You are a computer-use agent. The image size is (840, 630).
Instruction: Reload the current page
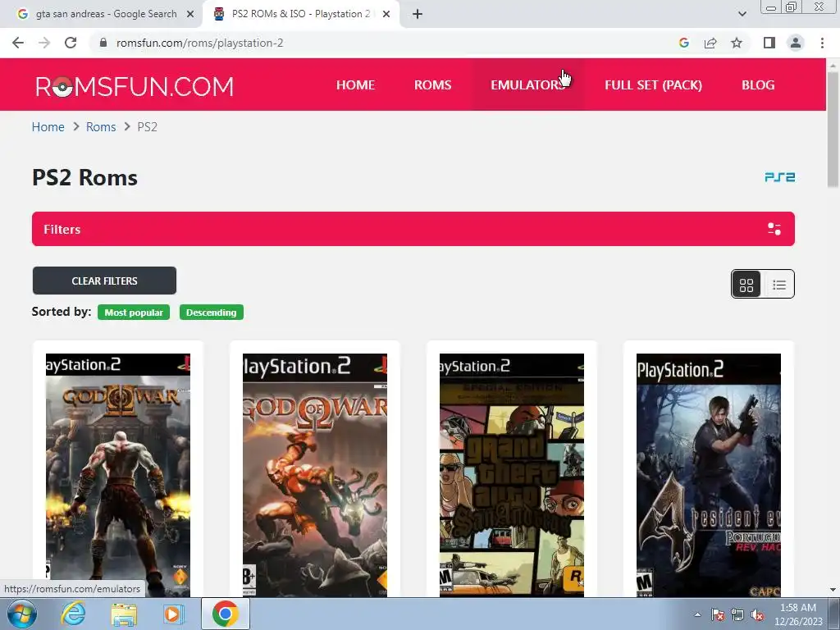click(x=71, y=43)
